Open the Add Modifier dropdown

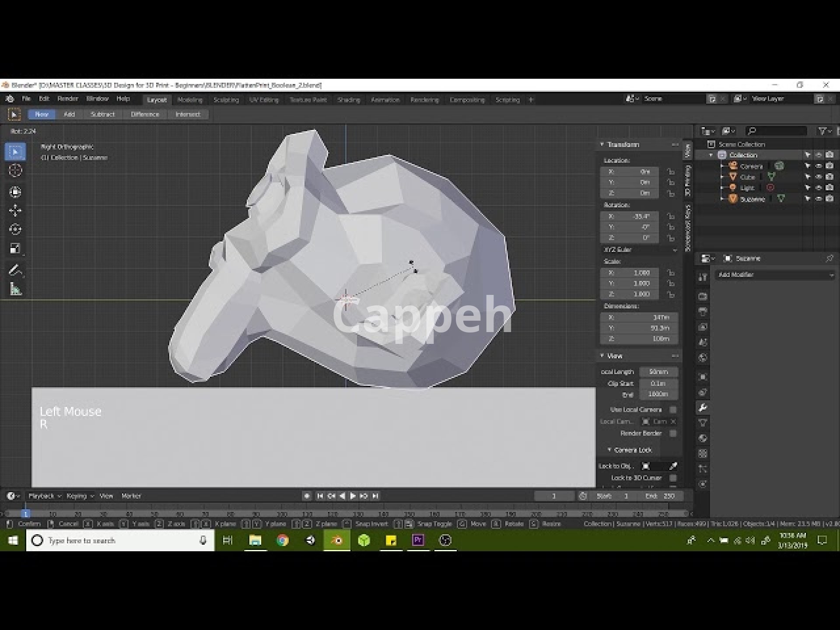click(775, 275)
